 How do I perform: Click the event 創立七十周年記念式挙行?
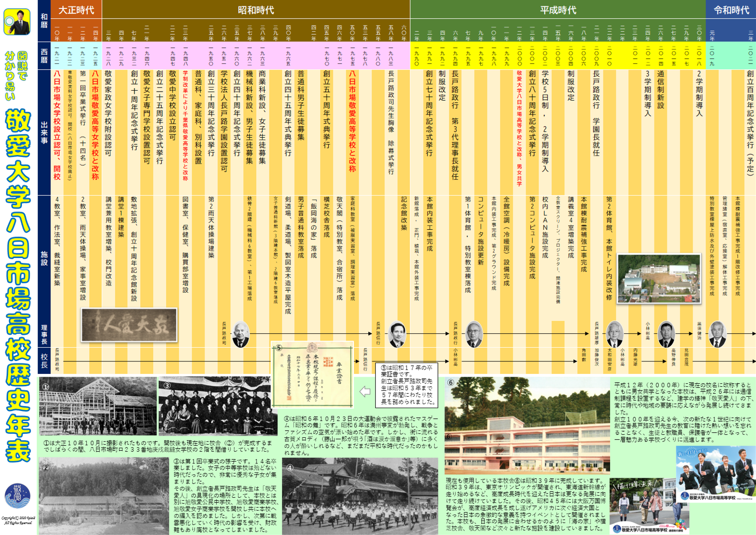pos(429,113)
